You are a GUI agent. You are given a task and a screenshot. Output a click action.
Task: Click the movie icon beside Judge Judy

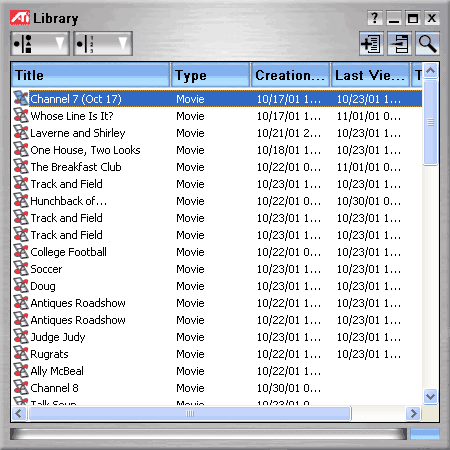[x=21, y=337]
